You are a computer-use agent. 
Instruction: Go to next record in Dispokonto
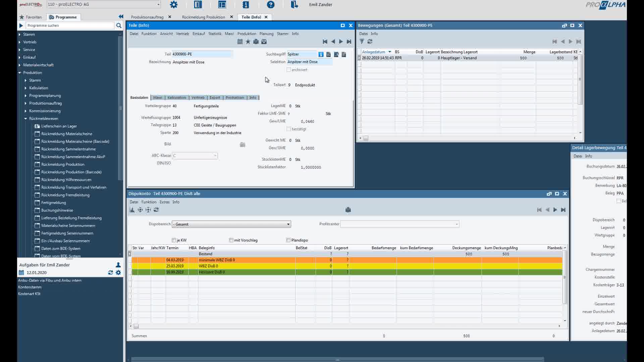pyautogui.click(x=555, y=210)
